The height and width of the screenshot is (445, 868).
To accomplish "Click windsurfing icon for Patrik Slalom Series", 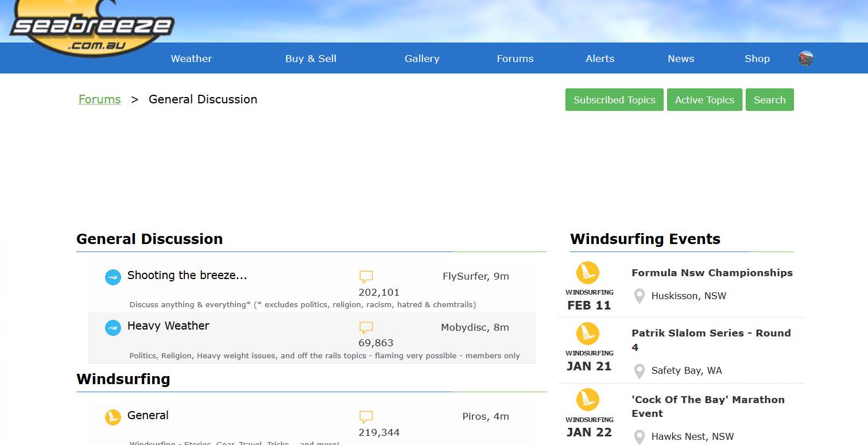I will click(587, 334).
